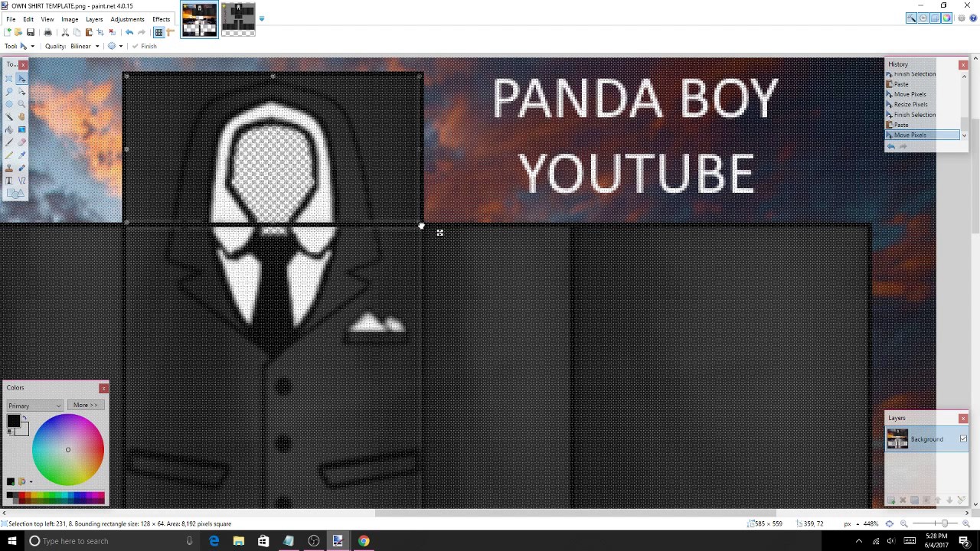Viewport: 980px width, 551px height.
Task: Undo using the blue toolbar arrow
Action: [129, 32]
